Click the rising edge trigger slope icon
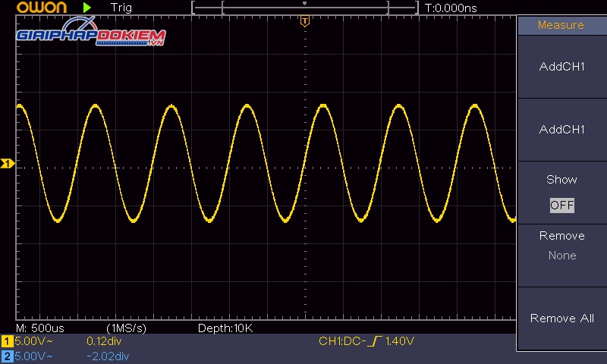 (375, 341)
